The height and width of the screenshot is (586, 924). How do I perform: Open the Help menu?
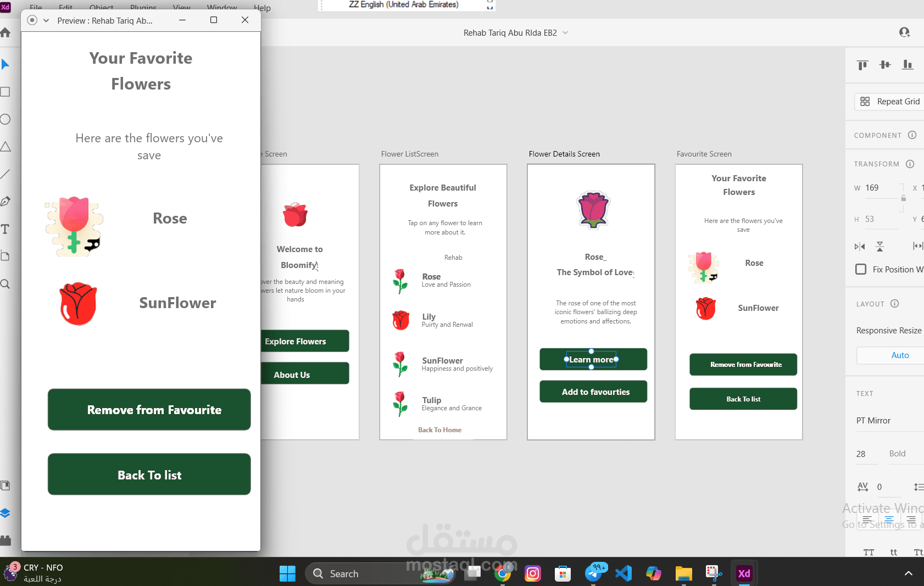[x=262, y=8]
